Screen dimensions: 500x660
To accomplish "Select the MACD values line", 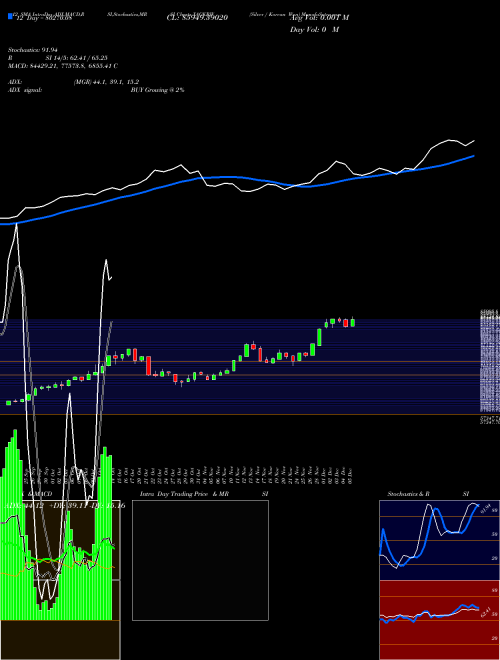I will click(63, 66).
